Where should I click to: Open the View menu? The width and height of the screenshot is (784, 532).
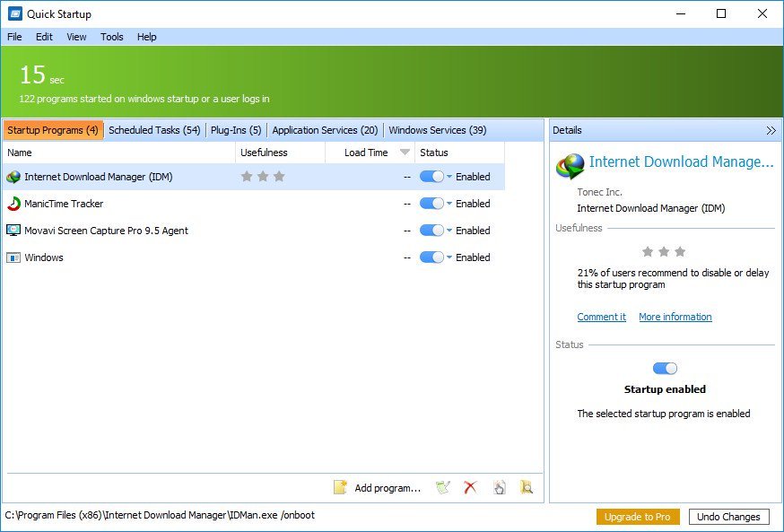[x=76, y=37]
